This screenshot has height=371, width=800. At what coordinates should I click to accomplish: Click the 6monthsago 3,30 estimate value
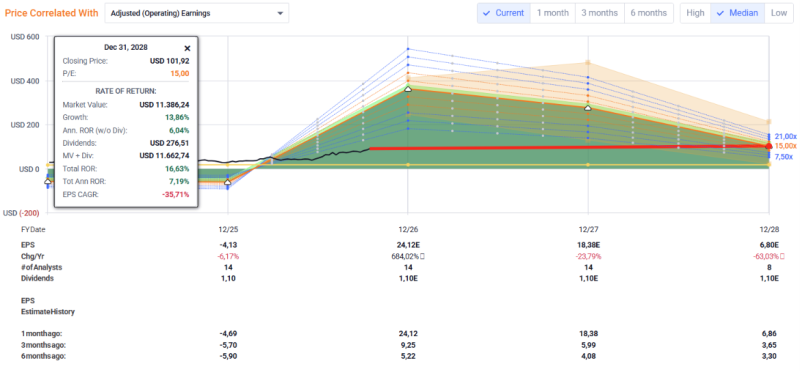pos(769,356)
